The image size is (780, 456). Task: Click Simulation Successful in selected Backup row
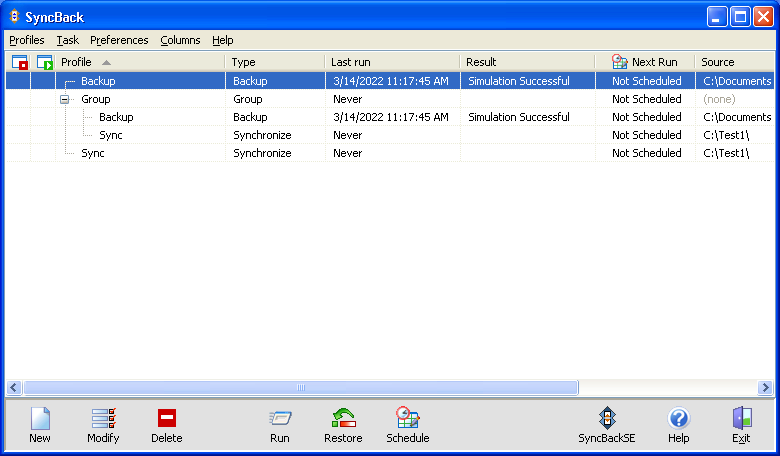point(519,81)
